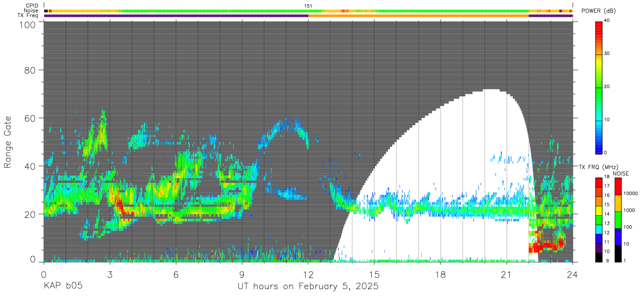Click the purple TX Freq bar segment before hour 12
644x297 pixels.
pyautogui.click(x=176, y=16)
